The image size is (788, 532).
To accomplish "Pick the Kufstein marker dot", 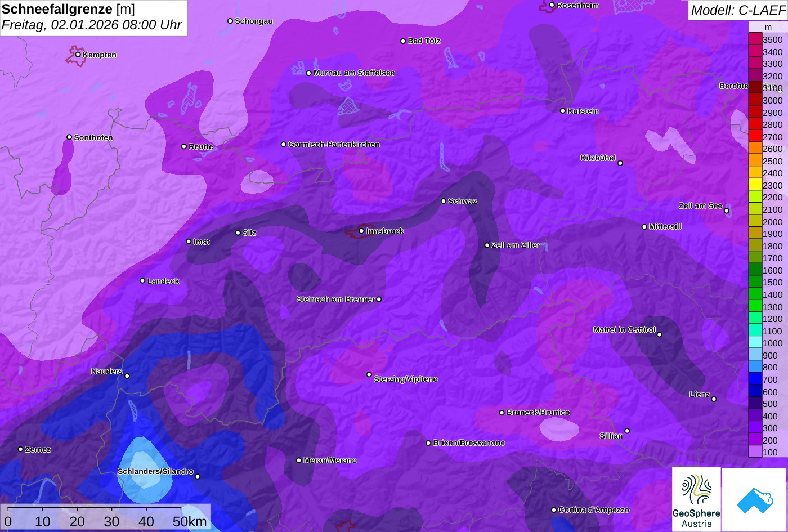I will tap(563, 111).
